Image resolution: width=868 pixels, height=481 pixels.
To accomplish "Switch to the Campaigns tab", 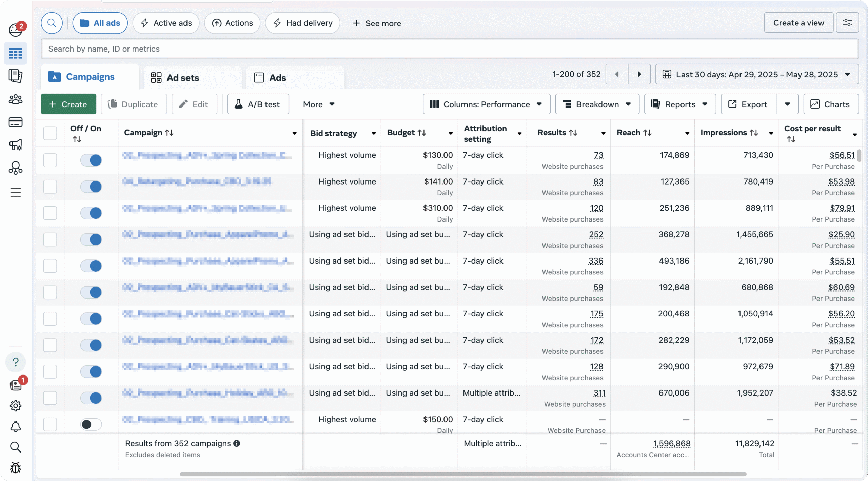I will [90, 77].
